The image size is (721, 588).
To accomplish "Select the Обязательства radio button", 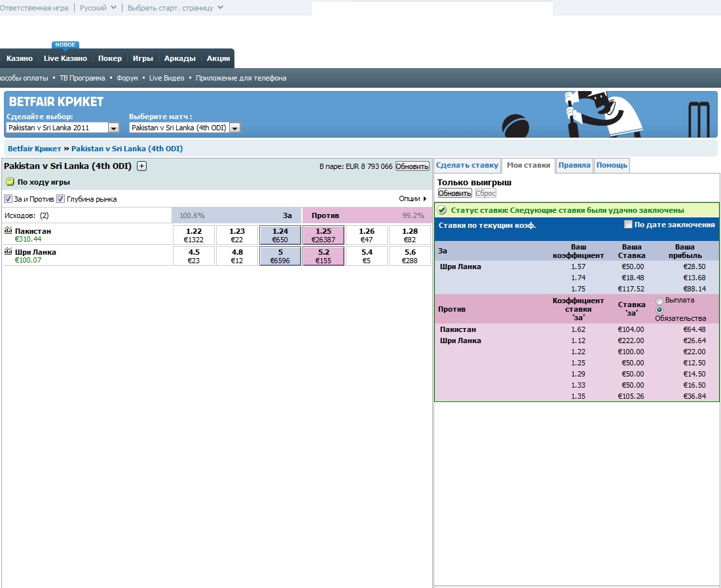I will [659, 310].
